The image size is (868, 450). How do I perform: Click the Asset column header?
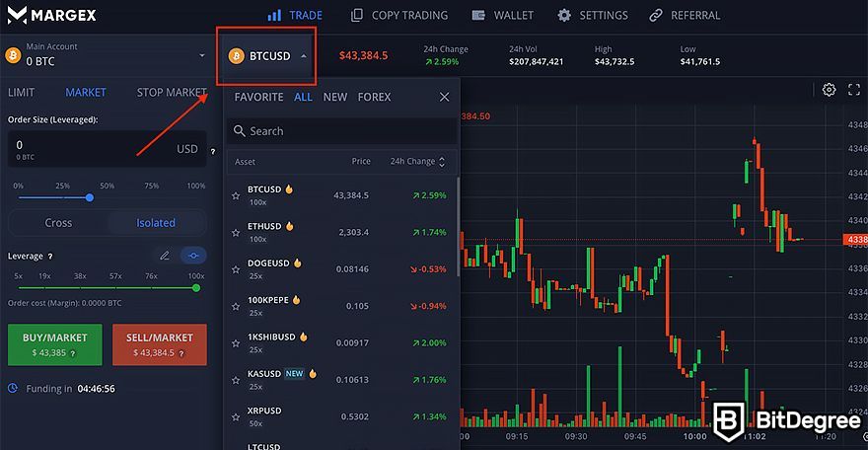pos(245,162)
